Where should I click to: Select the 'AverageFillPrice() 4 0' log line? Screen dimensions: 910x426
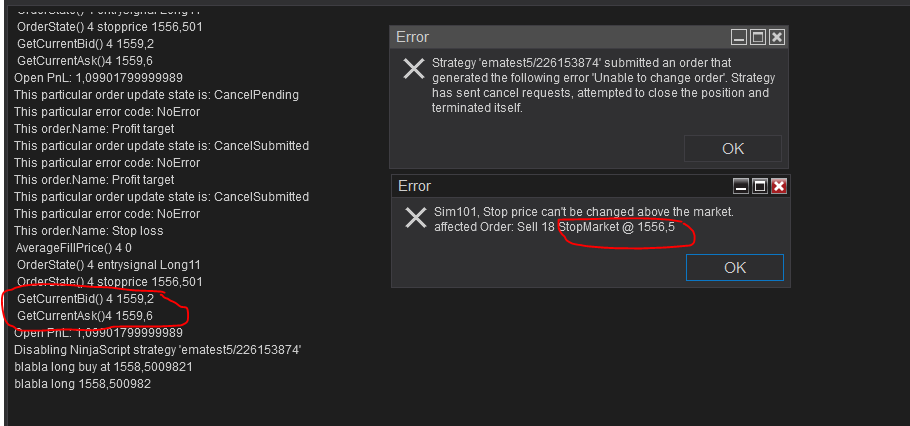pos(74,247)
